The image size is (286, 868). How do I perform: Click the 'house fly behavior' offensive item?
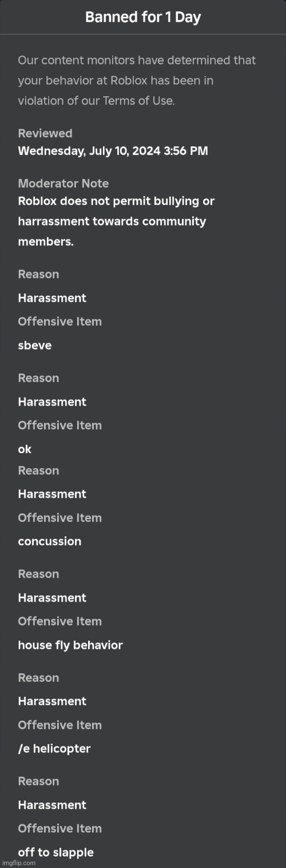coord(70,645)
